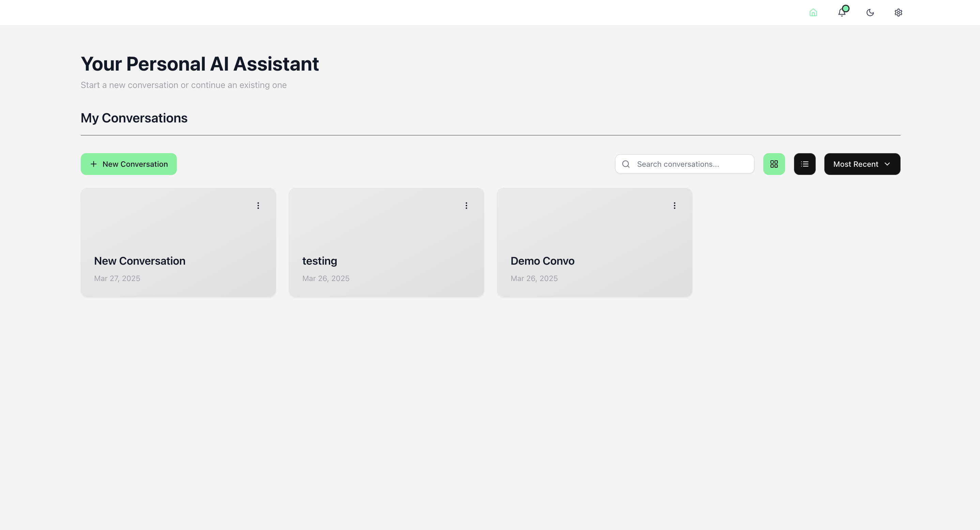The width and height of the screenshot is (980, 530).
Task: Open three-dot menu on Demo Convo card
Action: click(x=674, y=206)
